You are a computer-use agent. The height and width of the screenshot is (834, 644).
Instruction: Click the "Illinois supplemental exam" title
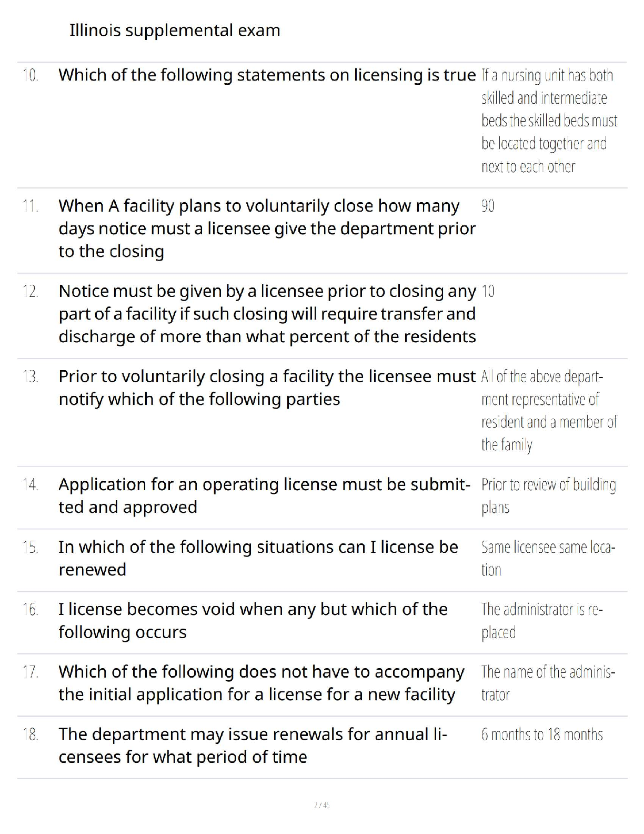175,31
